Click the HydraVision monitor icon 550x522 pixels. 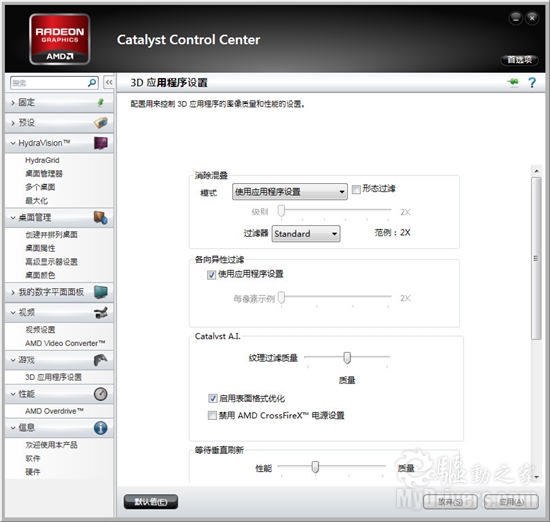(101, 143)
